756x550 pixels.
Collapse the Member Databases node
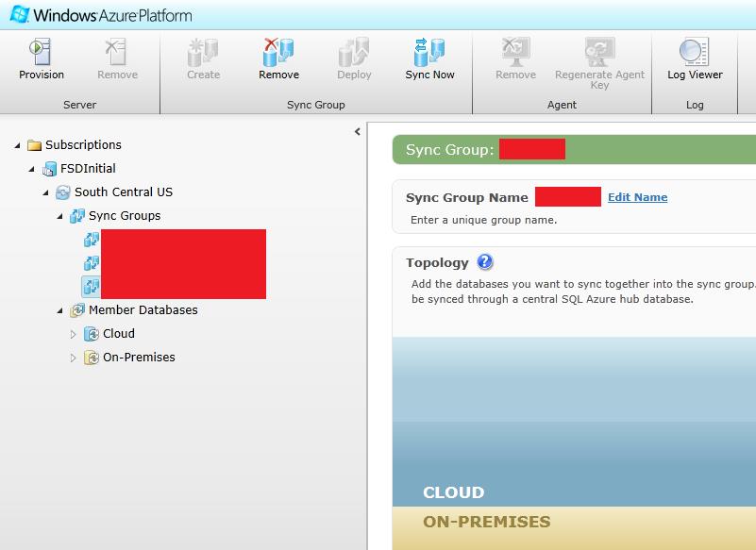[59, 310]
